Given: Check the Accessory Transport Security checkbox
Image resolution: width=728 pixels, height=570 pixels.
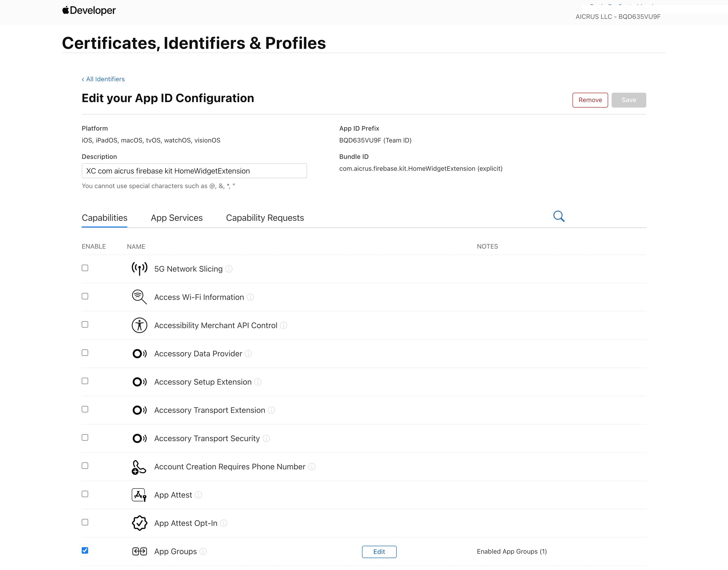Looking at the screenshot, I should [85, 437].
